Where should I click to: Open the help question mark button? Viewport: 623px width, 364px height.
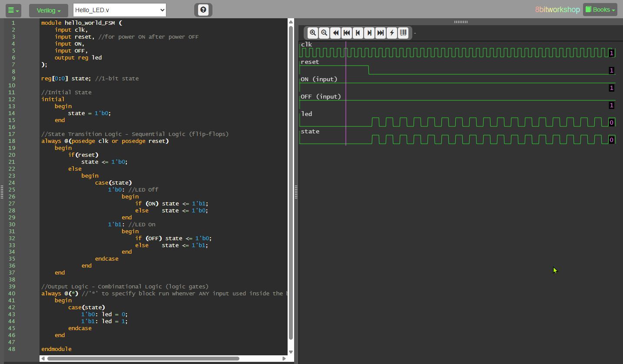tap(203, 10)
